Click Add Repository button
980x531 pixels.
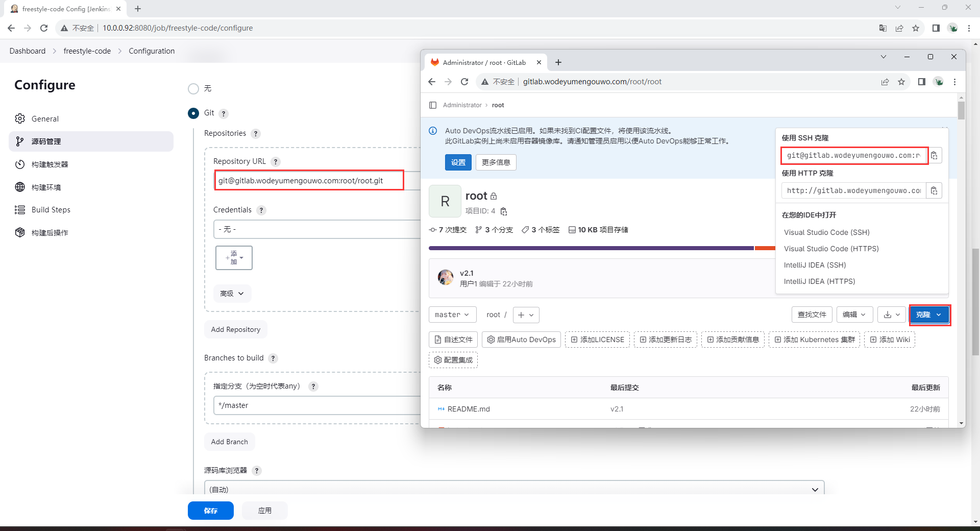(236, 329)
